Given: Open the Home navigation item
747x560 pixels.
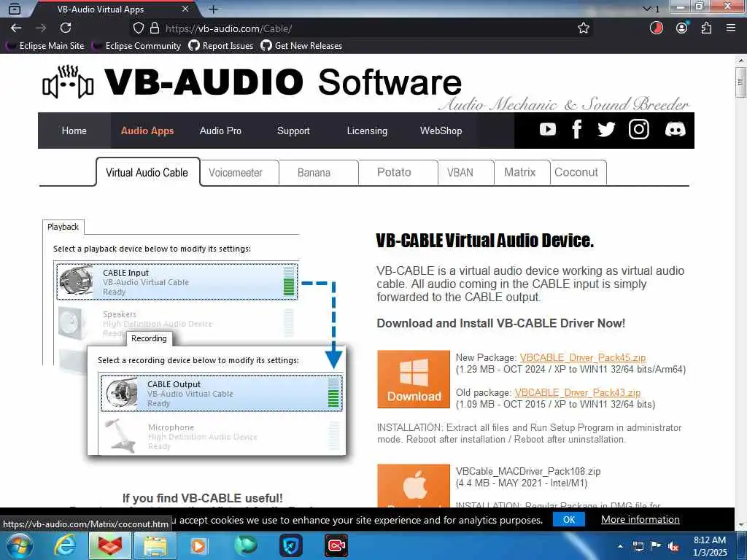Looking at the screenshot, I should click(x=74, y=131).
